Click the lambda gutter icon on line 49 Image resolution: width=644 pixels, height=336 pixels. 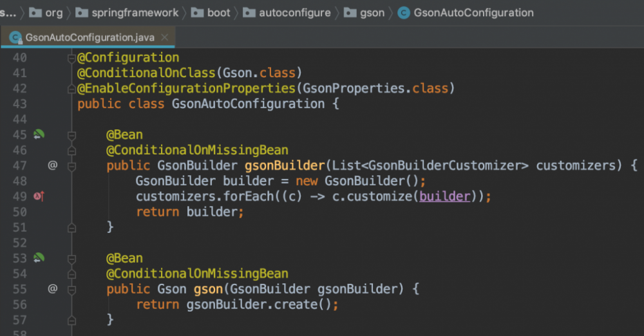pyautogui.click(x=39, y=196)
